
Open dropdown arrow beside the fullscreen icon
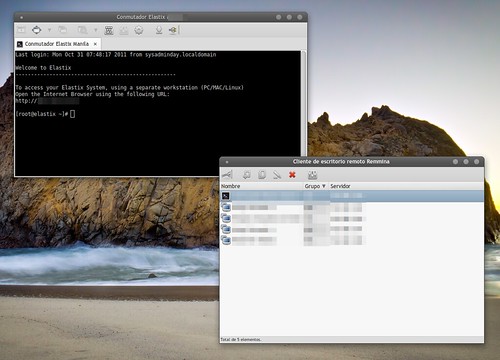point(49,30)
